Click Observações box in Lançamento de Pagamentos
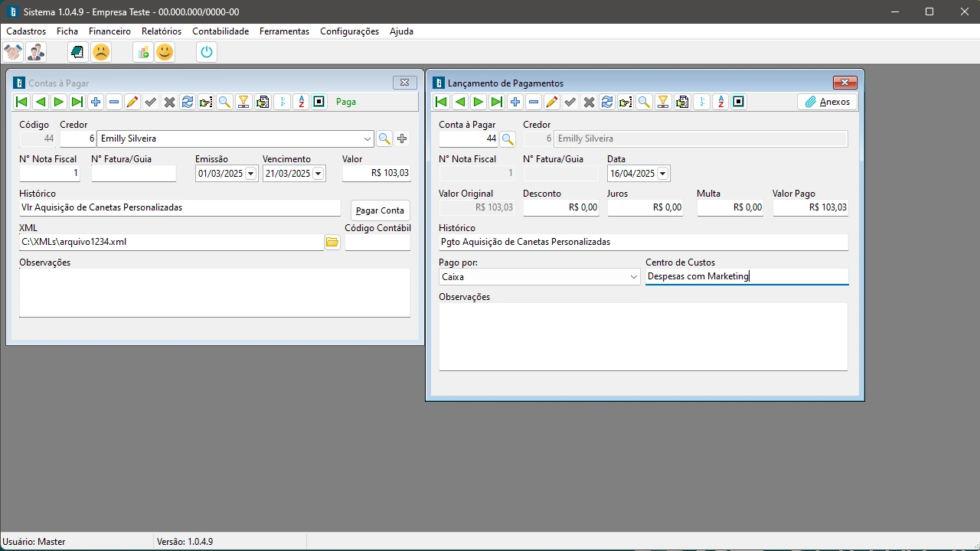This screenshot has width=980, height=551. click(x=643, y=337)
